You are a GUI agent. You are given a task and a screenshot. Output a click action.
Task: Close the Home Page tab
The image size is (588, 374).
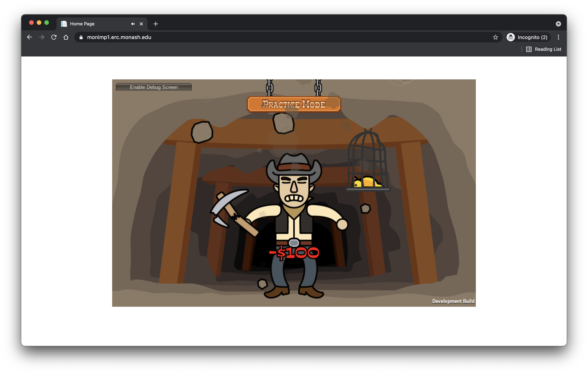coord(141,24)
